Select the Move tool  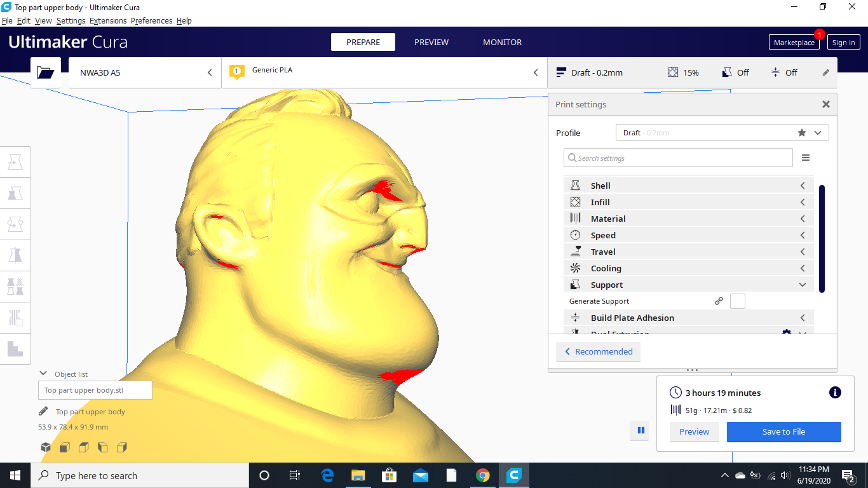coord(15,161)
